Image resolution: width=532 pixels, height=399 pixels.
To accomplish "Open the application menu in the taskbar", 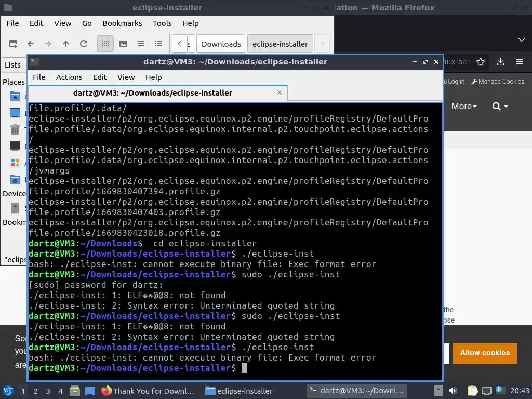I will [8, 391].
